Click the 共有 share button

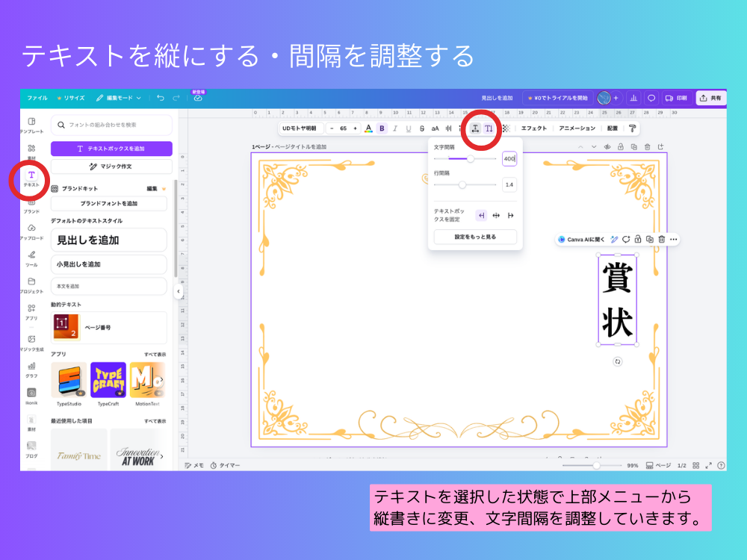(x=710, y=98)
